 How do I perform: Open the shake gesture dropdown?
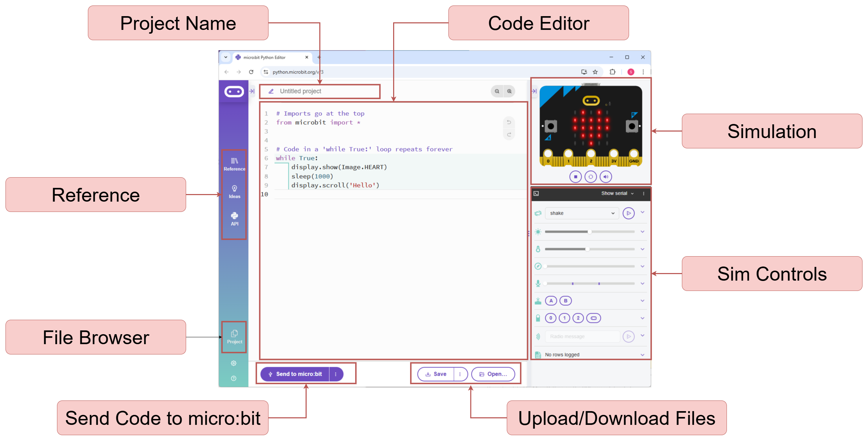[582, 213]
